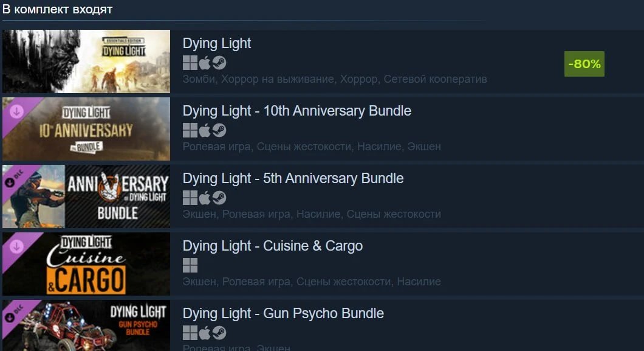Viewport: 644px width, 351px height.
Task: Open Dying Light - 10th Anniversary Bundle link
Action: (x=297, y=111)
